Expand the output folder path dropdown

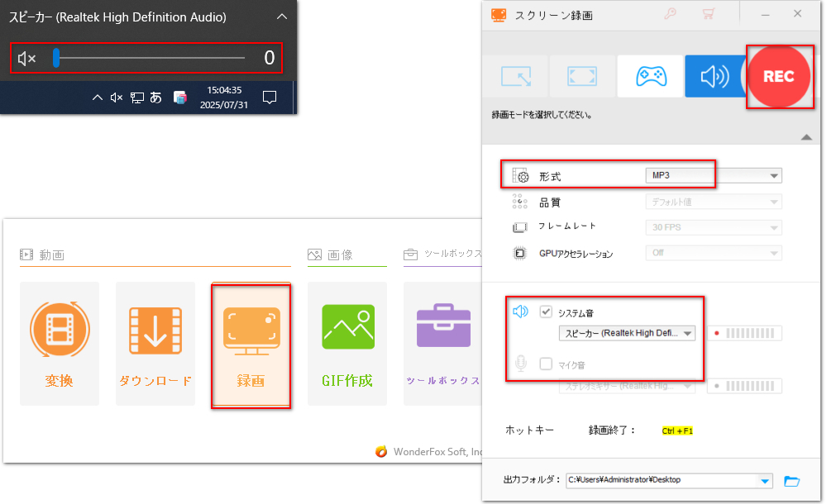coord(764,480)
